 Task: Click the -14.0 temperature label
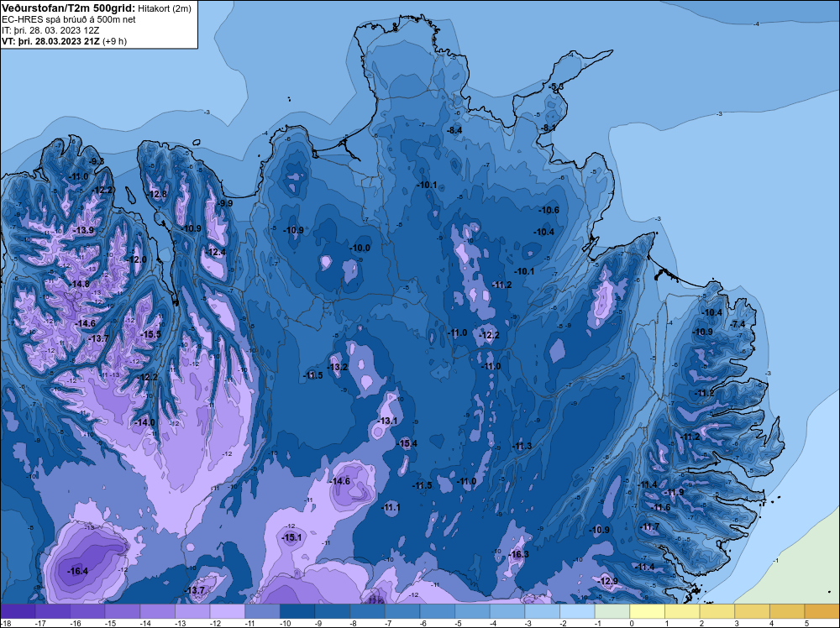(144, 422)
